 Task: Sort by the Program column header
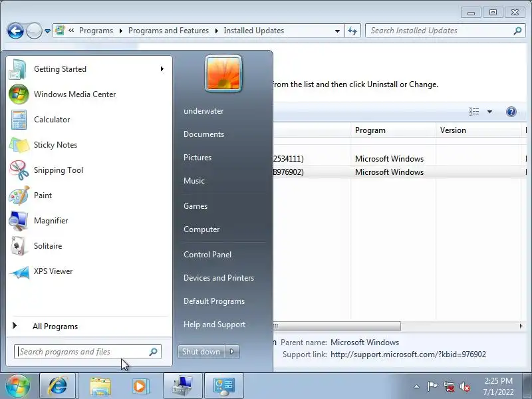click(393, 130)
